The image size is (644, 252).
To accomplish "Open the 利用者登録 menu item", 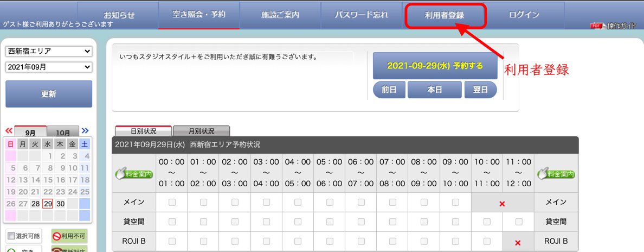I will pos(444,15).
